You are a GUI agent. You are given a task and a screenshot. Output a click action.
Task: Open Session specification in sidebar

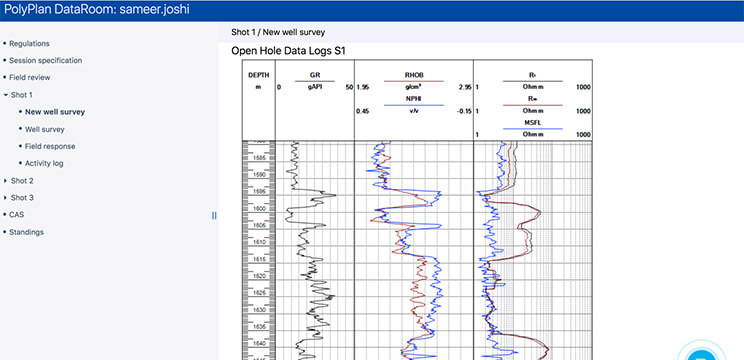click(46, 60)
